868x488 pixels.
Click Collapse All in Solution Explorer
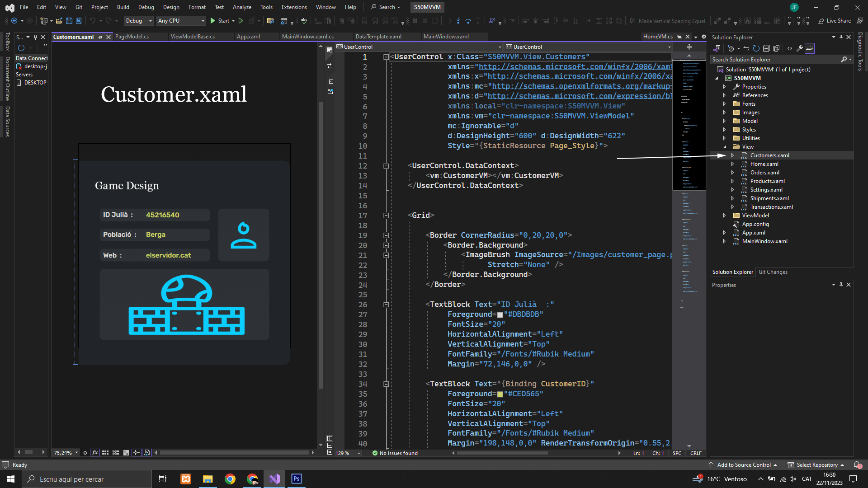(766, 48)
